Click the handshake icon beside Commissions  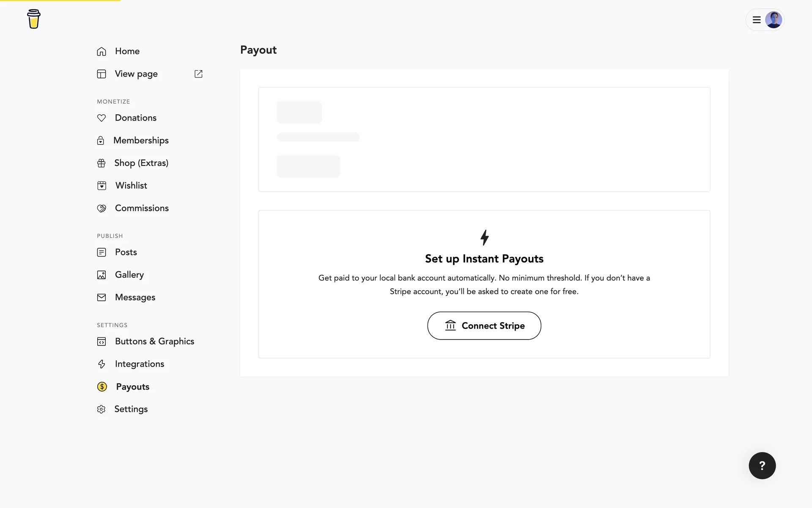pos(101,208)
